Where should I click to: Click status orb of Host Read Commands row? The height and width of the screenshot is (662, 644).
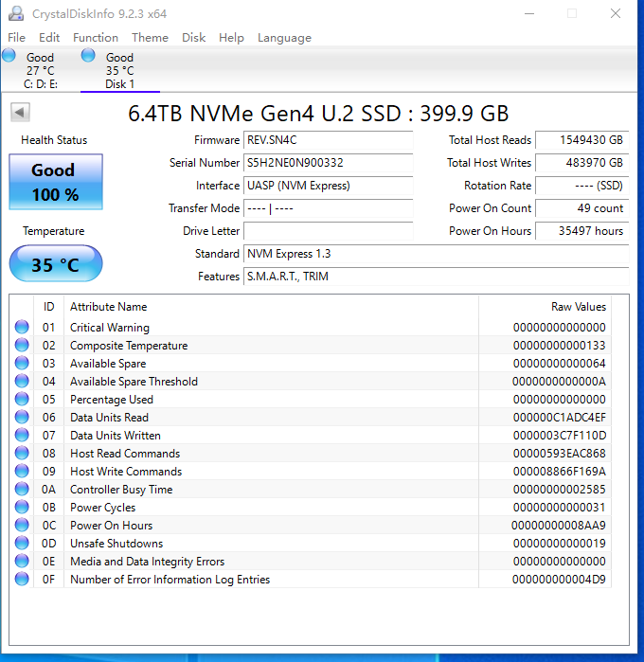coord(22,453)
